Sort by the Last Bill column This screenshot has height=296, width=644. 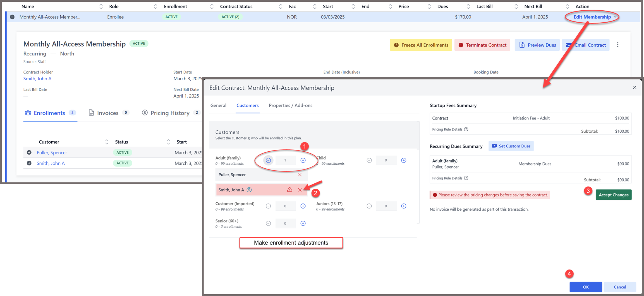(516, 6)
